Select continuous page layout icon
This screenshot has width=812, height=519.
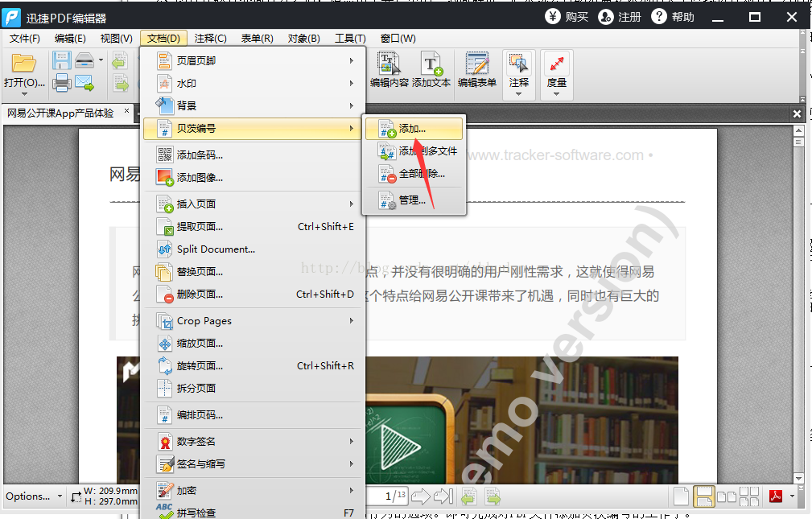pos(704,496)
